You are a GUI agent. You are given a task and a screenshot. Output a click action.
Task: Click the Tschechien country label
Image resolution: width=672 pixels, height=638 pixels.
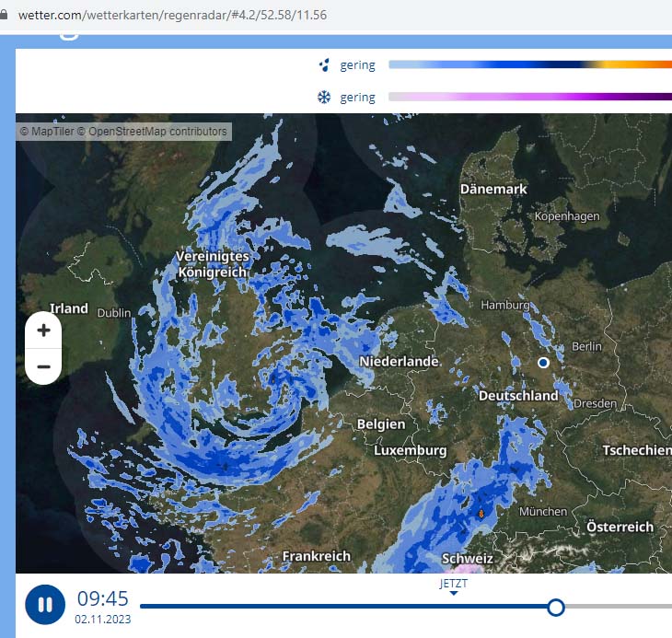tap(637, 450)
